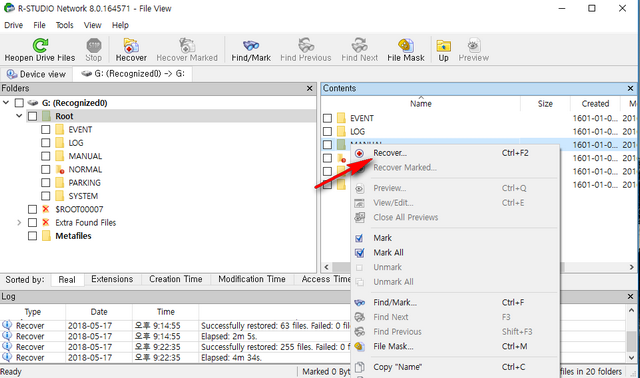Select Copy "Name" in context menu
Viewport: 640px width, 378px height.
tap(455, 367)
